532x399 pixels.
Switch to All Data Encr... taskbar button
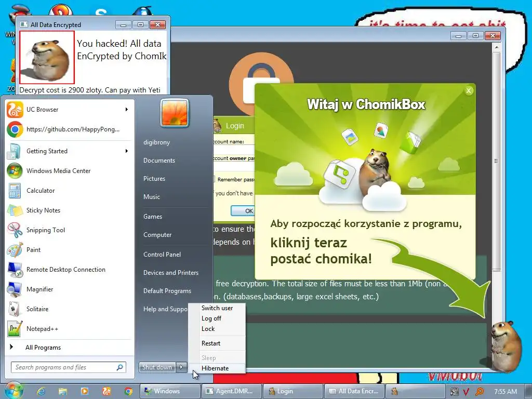(x=354, y=391)
